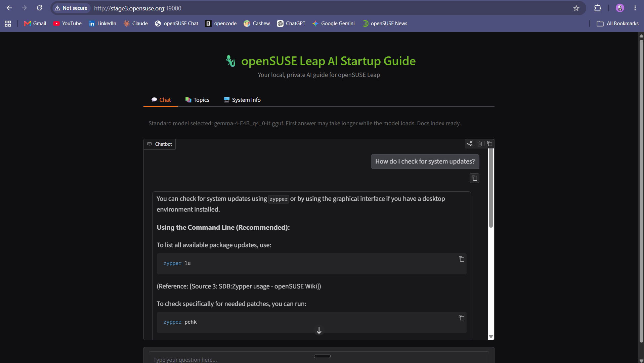
Task: Click the 'Standard model selected' status text
Action: (305, 123)
